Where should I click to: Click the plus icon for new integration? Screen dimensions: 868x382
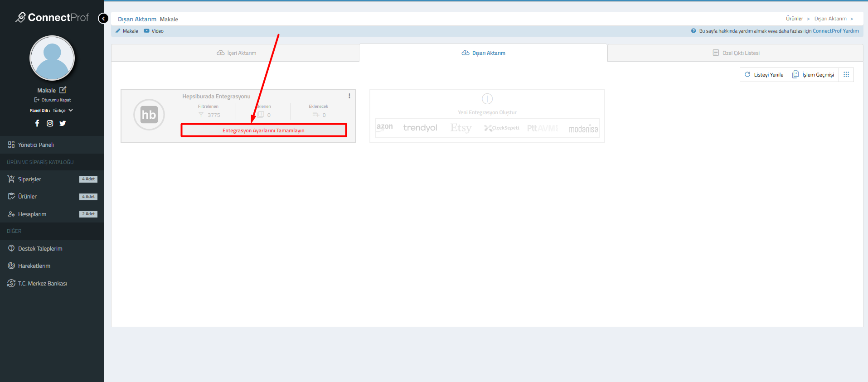tap(487, 99)
